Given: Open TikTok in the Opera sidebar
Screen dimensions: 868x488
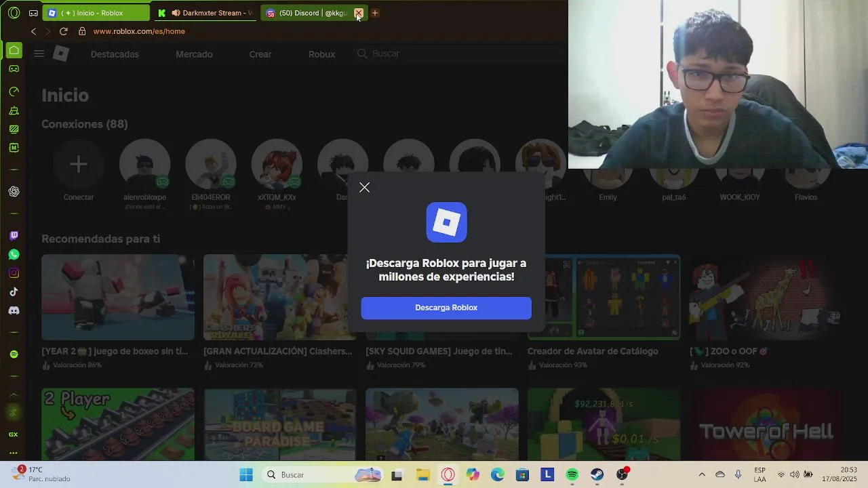Looking at the screenshot, I should pyautogui.click(x=14, y=292).
